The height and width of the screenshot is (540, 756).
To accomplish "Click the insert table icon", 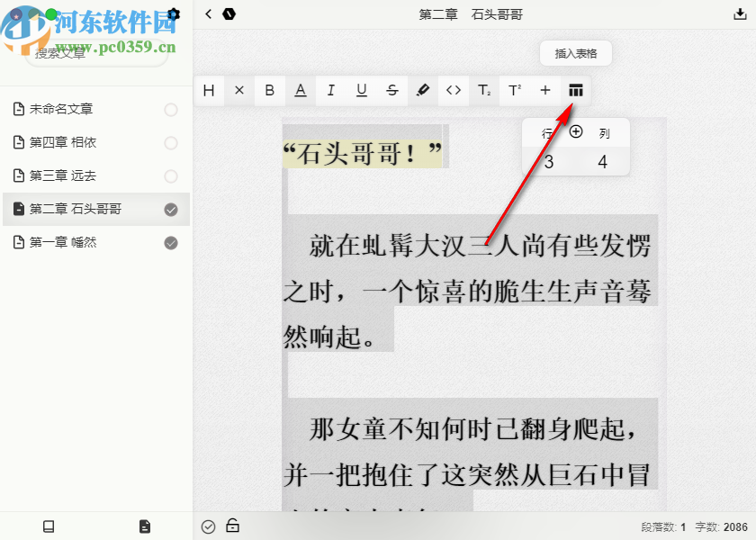I will click(576, 90).
